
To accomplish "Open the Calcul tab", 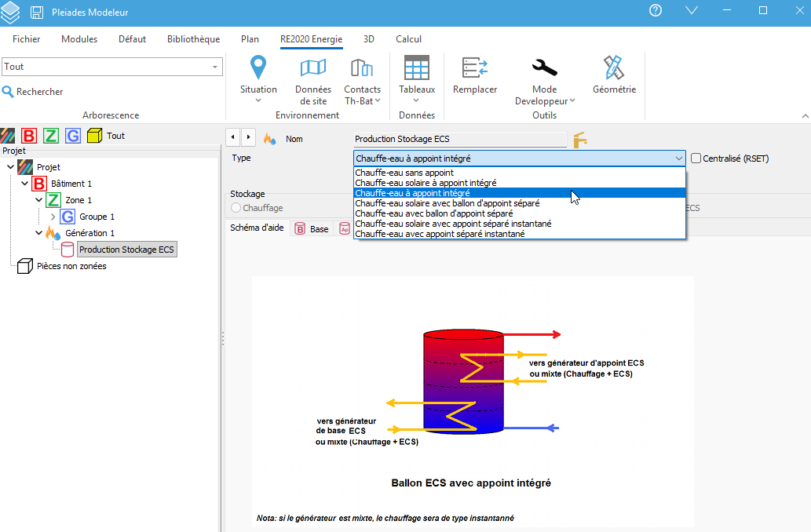I will coord(408,39).
